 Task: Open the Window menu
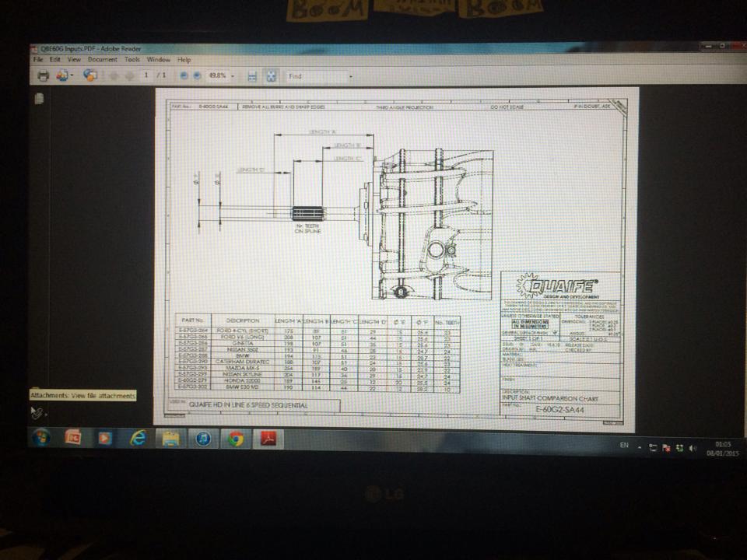point(158,60)
